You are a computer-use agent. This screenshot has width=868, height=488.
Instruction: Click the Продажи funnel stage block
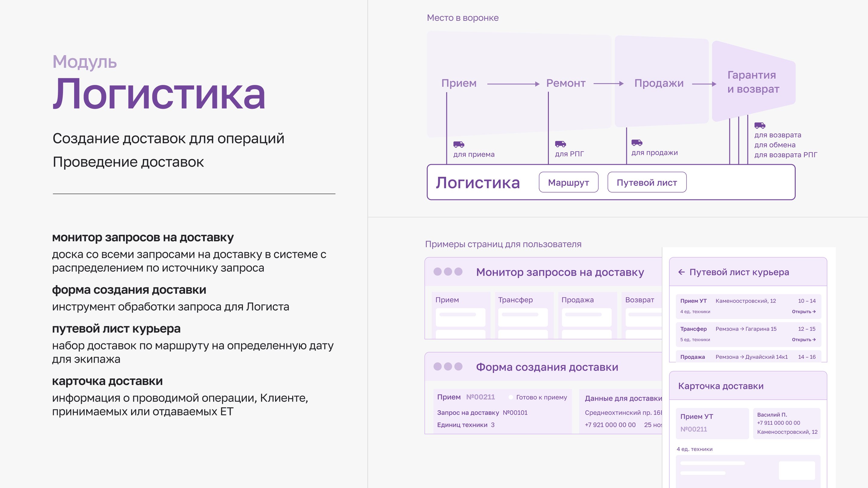click(659, 83)
